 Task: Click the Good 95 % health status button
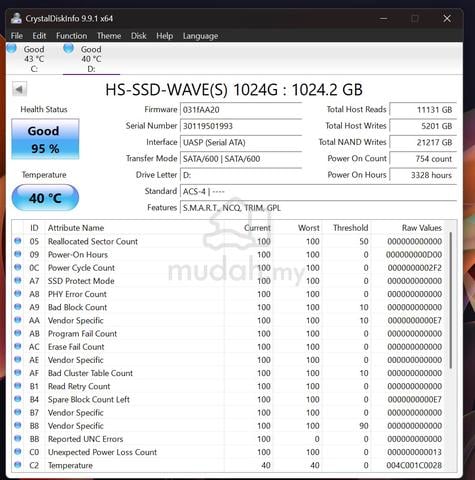click(45, 139)
